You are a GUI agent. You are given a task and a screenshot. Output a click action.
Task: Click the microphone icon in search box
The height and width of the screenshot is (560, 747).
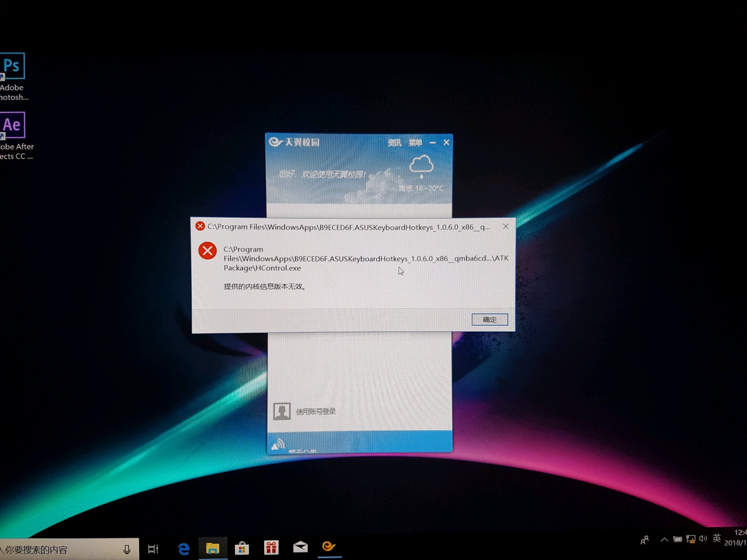(x=127, y=549)
